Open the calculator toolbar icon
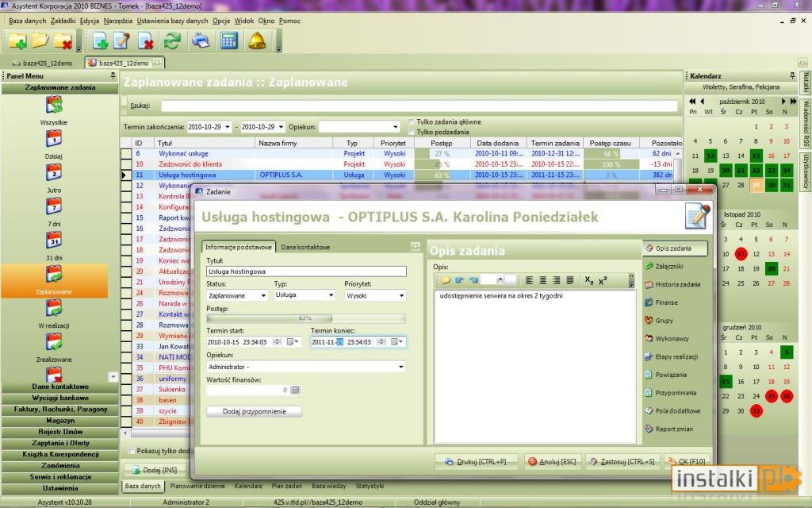 (229, 40)
